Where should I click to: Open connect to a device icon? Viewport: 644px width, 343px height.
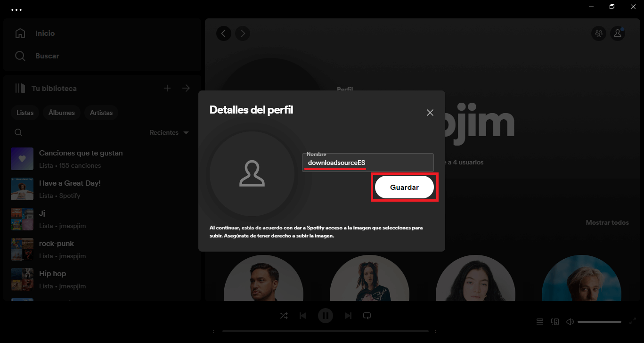tap(555, 322)
